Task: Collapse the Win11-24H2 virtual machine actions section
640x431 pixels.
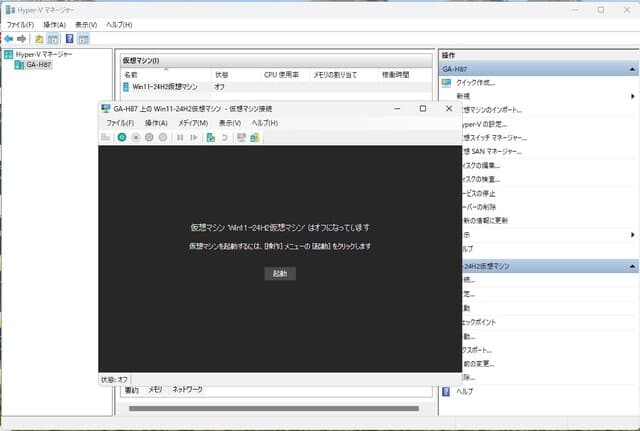Action: point(632,267)
